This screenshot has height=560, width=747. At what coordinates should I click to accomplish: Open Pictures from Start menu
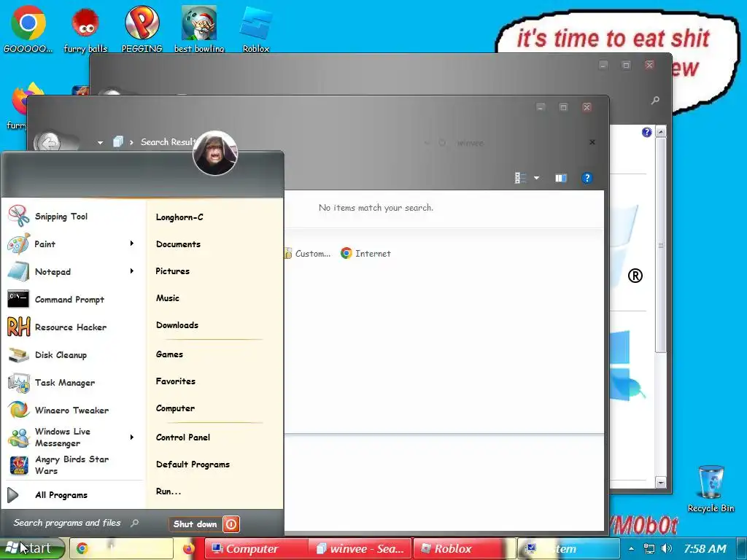(x=172, y=271)
